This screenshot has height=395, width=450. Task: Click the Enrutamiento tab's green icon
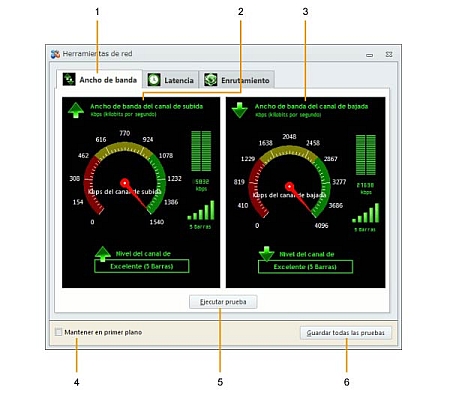tap(211, 80)
